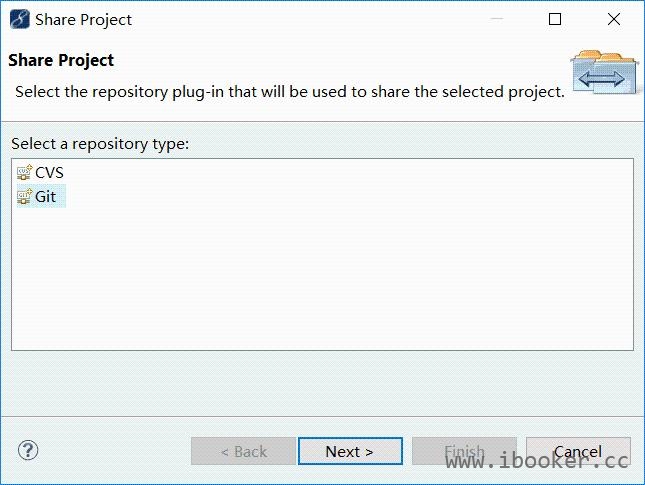Click the CVS repository icon
This screenshot has width=645, height=485.
point(24,172)
